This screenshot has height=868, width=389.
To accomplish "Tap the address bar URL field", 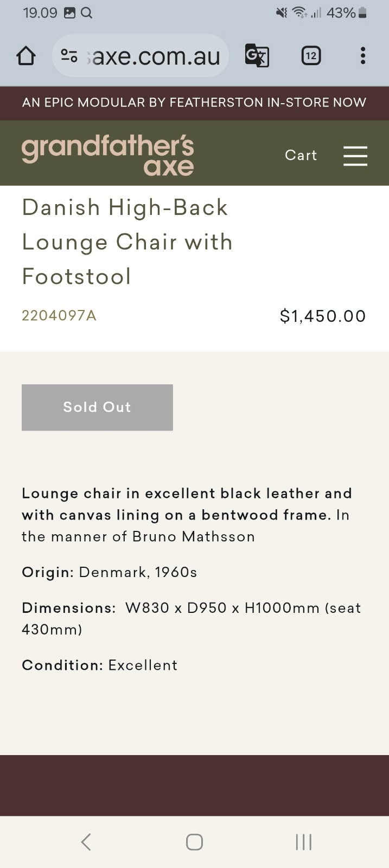I will click(155, 55).
